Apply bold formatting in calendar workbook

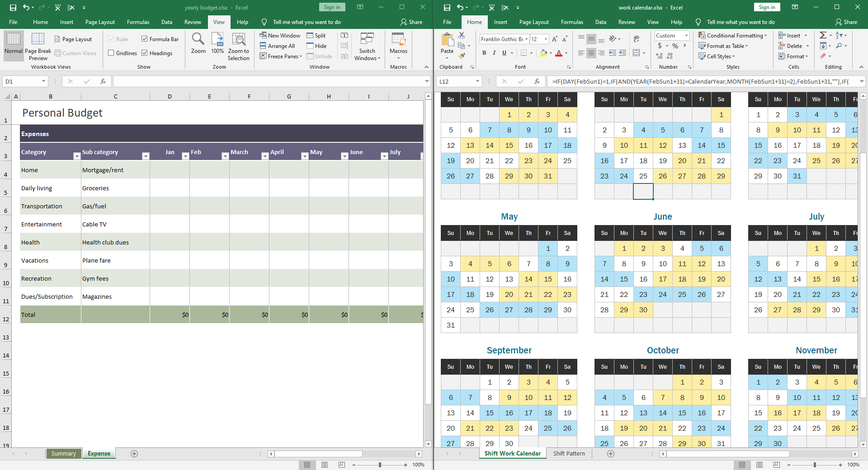click(484, 53)
